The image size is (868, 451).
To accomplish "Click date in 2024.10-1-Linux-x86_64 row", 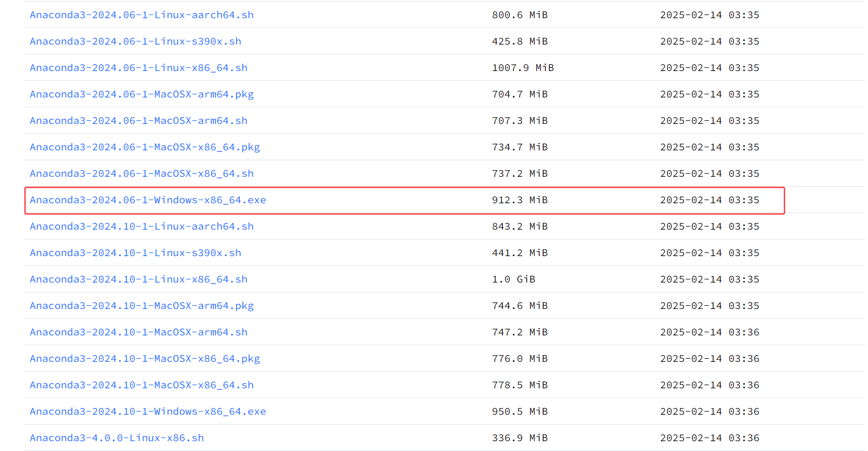I will click(710, 279).
